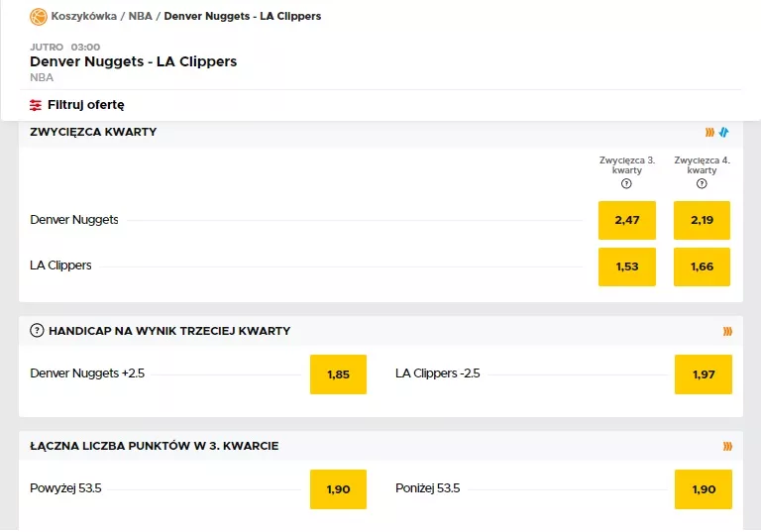Click the basketball icon in breadcrumb
The image size is (761, 532).
[39, 17]
